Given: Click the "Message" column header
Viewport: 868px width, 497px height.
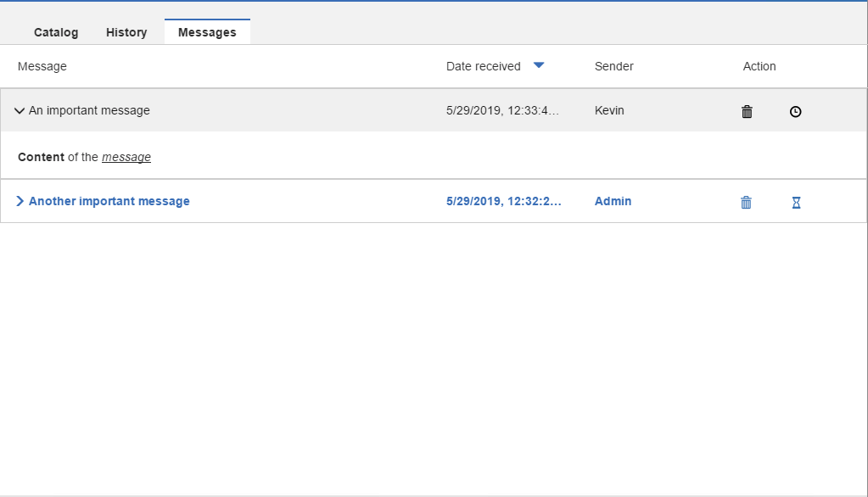Looking at the screenshot, I should point(42,65).
